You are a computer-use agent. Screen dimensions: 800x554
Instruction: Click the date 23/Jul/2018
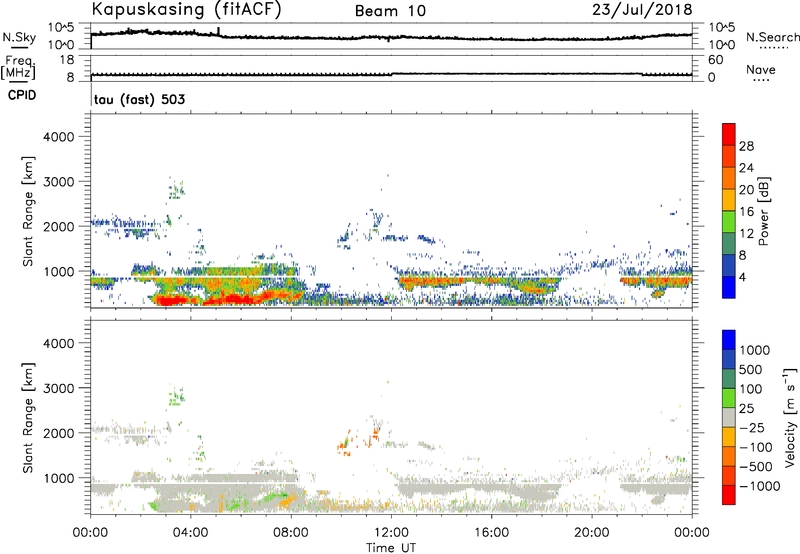tap(642, 10)
